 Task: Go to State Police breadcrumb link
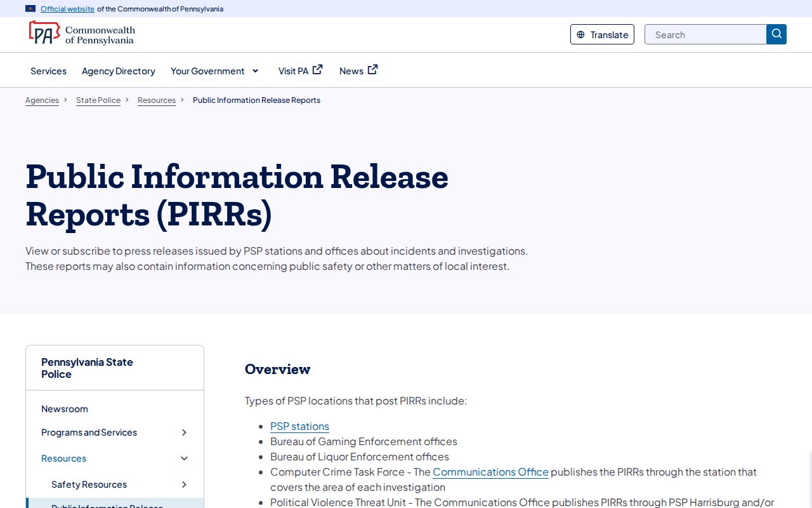pyautogui.click(x=98, y=100)
